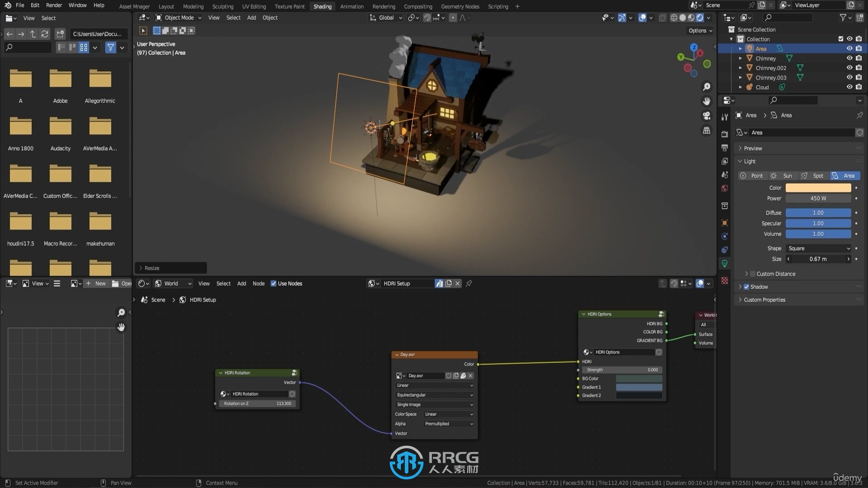Click the Color swatch for Area light

819,188
